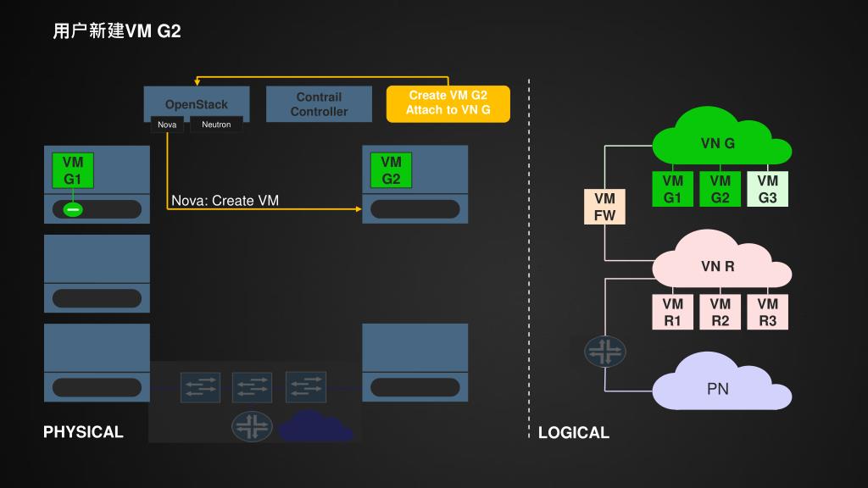This screenshot has width=868, height=488.
Task: Select the light green VM G3 box
Action: coord(768,189)
